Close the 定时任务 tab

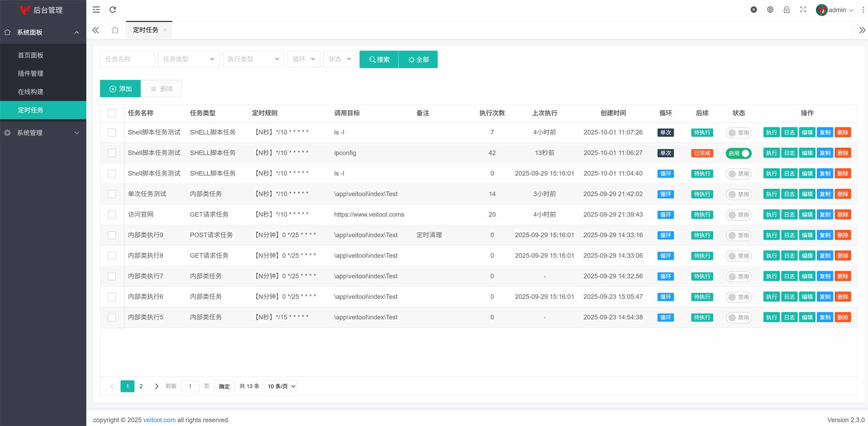[x=165, y=30]
